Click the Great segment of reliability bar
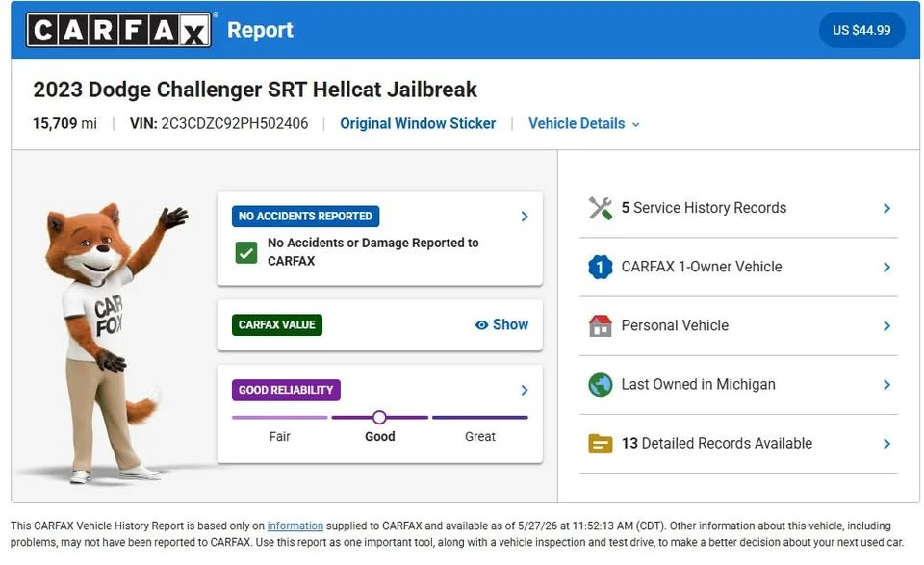The height and width of the screenshot is (565, 924). [x=479, y=417]
